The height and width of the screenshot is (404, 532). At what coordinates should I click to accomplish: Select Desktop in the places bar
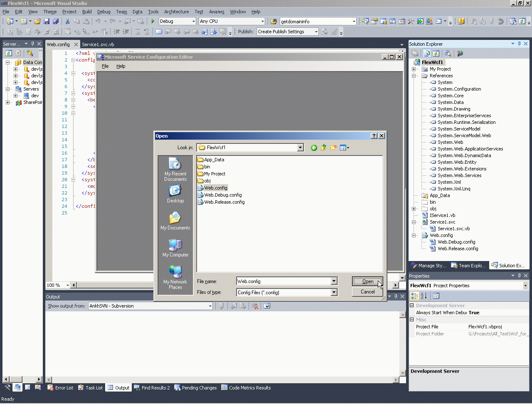175,194
